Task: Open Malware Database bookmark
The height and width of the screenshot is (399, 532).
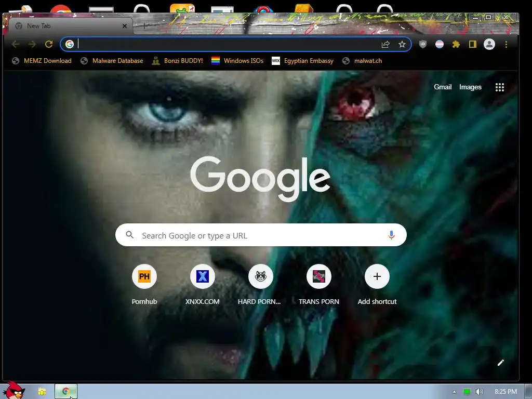Action: point(112,61)
